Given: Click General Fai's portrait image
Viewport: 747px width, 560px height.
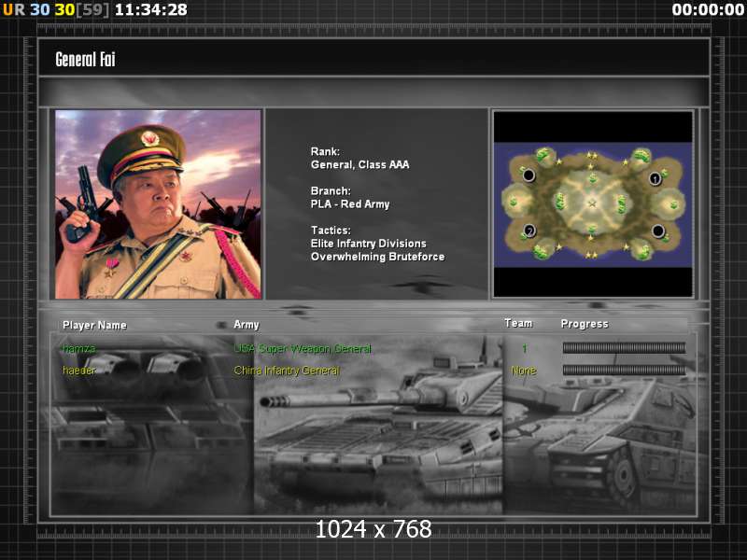Looking at the screenshot, I should 158,204.
